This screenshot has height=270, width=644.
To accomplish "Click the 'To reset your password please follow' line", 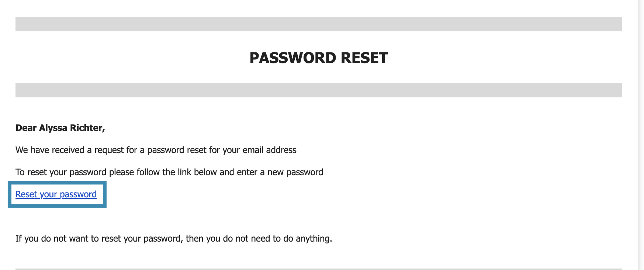I will click(169, 172).
